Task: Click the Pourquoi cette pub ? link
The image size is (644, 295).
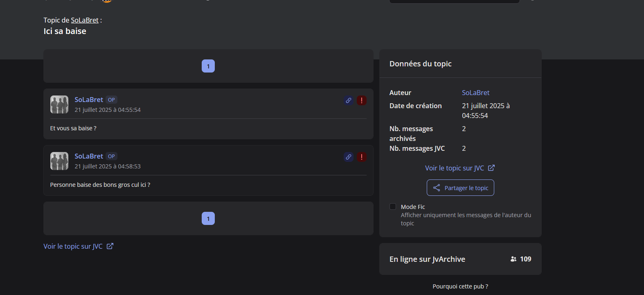Action: point(460,286)
